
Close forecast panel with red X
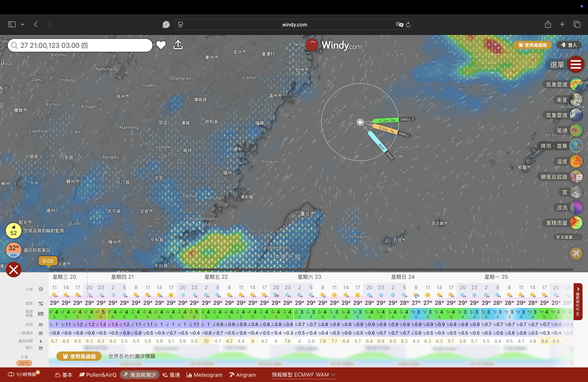[14, 270]
